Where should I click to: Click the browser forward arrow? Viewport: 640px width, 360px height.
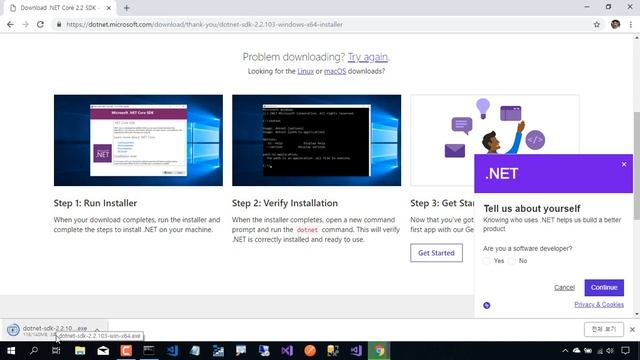coord(25,24)
